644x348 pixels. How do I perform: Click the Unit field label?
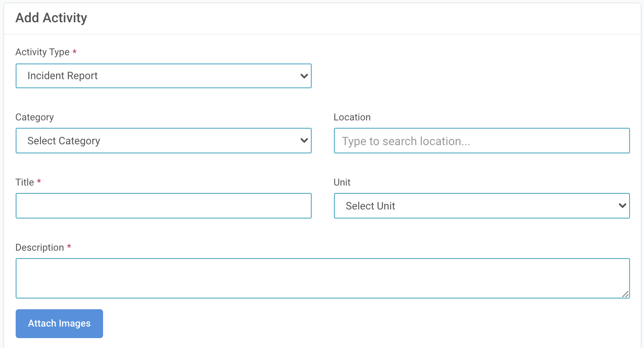point(342,182)
